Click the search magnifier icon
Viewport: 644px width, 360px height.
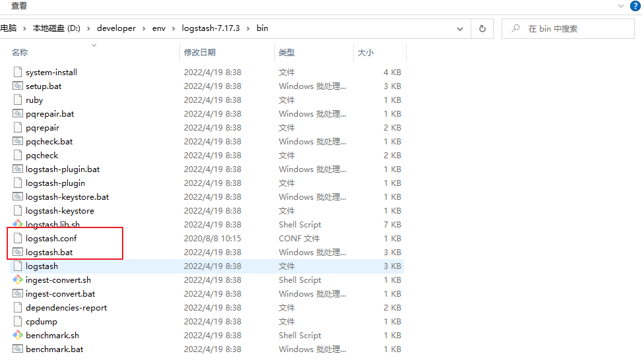[x=515, y=28]
